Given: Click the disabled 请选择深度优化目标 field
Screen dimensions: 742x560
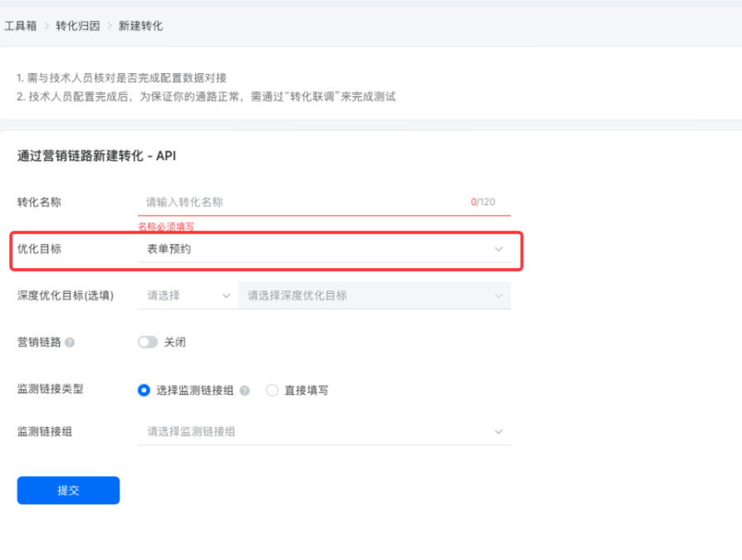Looking at the screenshot, I should pos(374,296).
